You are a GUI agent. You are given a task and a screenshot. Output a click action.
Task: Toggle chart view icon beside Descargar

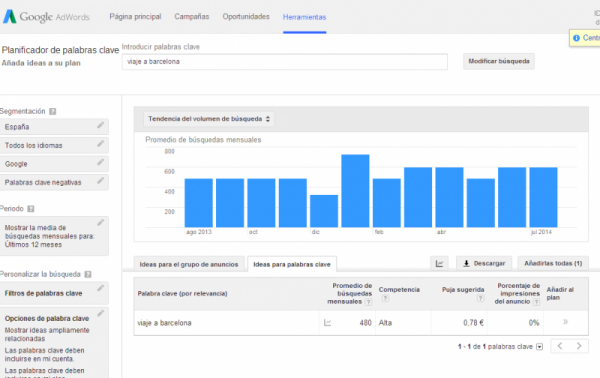(x=439, y=263)
